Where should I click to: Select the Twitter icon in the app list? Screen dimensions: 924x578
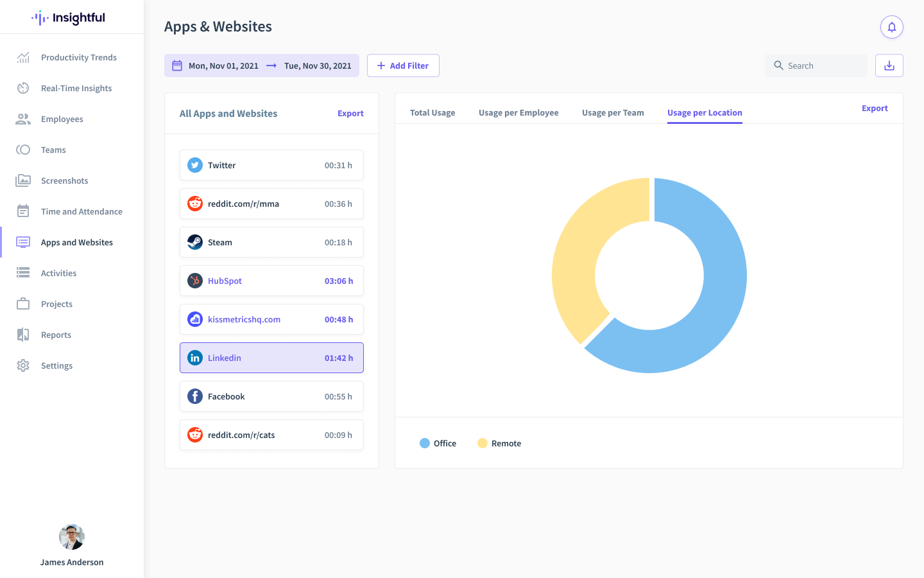point(194,165)
